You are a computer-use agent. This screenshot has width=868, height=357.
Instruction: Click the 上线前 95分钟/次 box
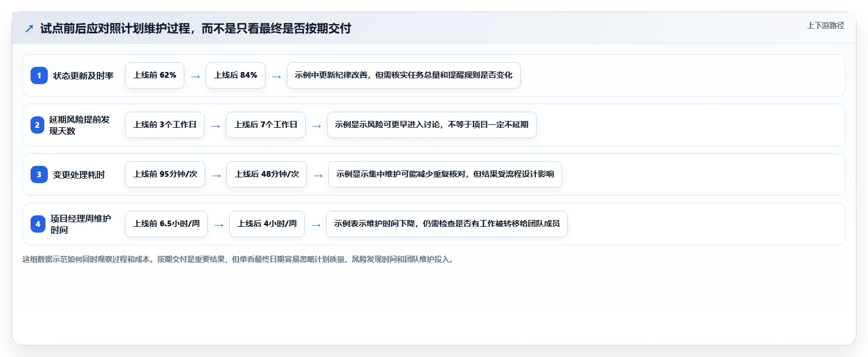point(165,174)
